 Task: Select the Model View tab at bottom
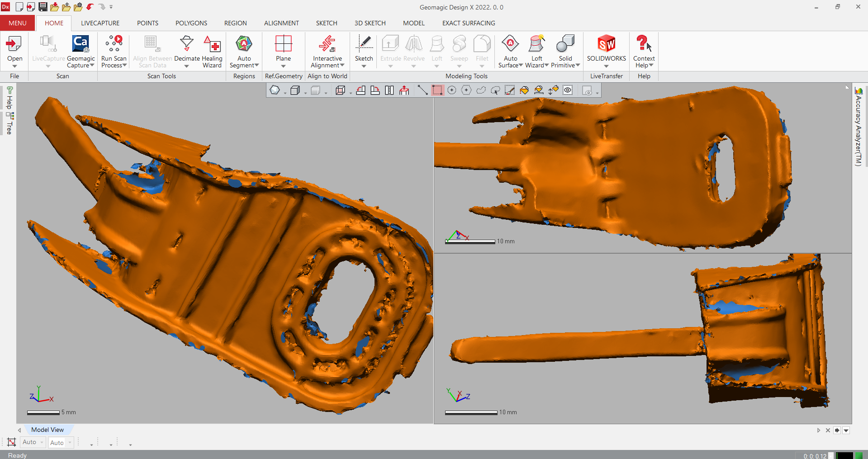tap(47, 430)
